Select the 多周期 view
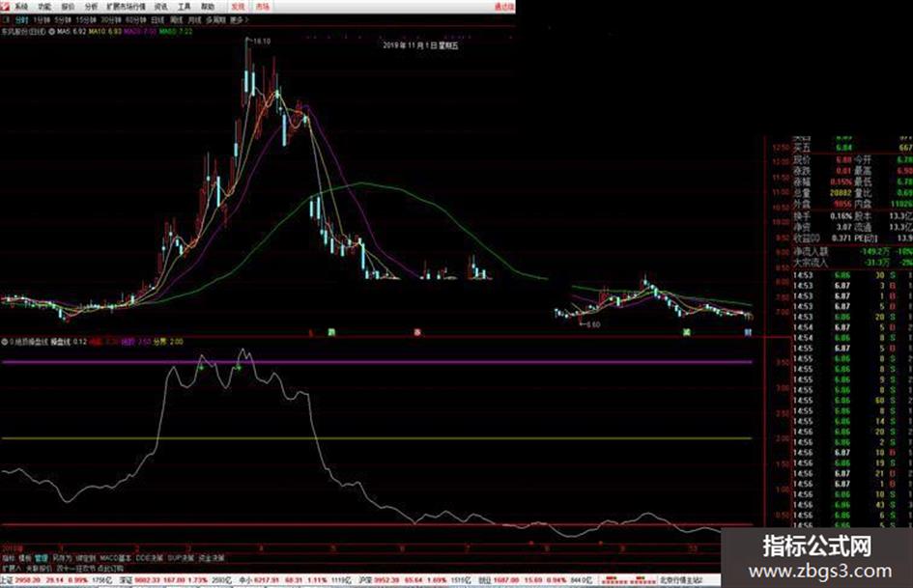This screenshot has width=913, height=588. tap(215, 20)
